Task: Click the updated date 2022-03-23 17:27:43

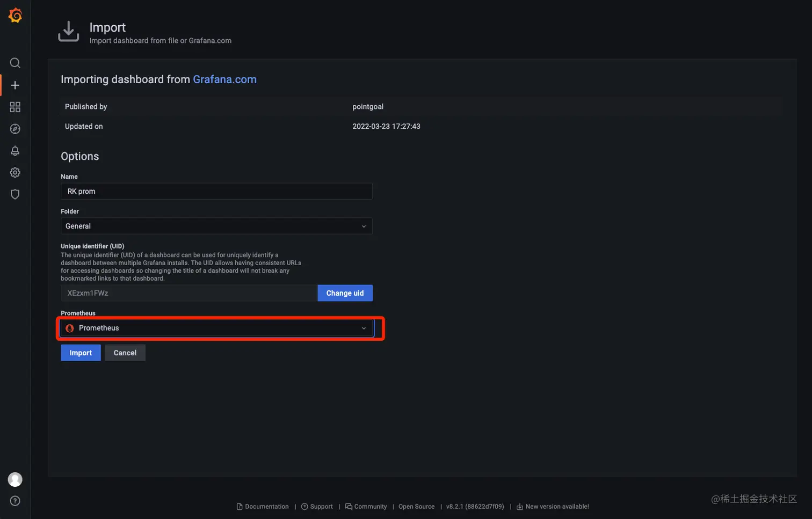Action: click(x=386, y=127)
